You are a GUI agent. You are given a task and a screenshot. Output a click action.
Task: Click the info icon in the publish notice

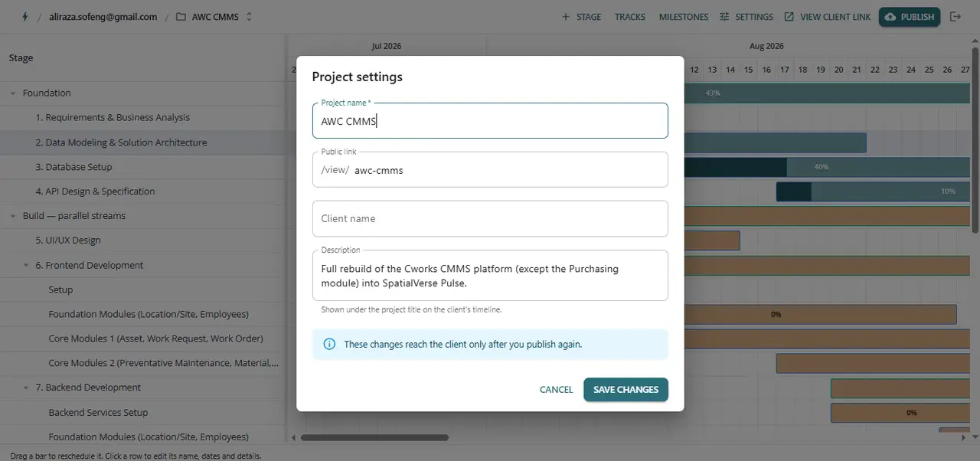pos(329,345)
